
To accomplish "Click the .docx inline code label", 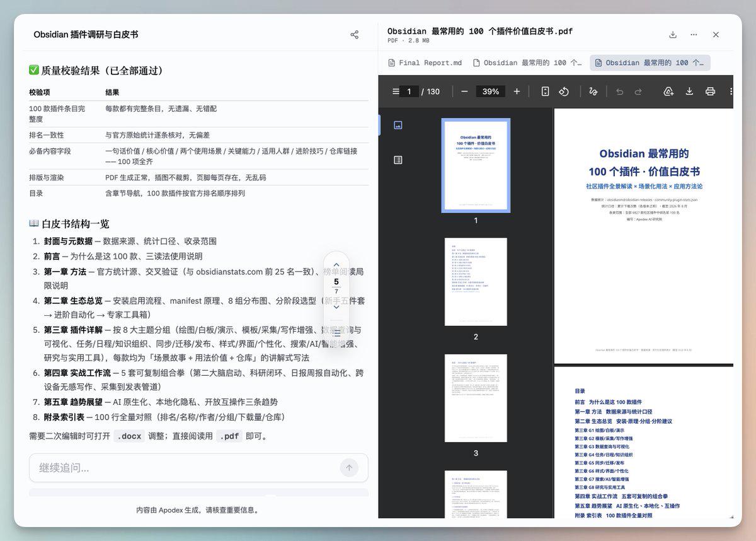I will pyautogui.click(x=129, y=436).
